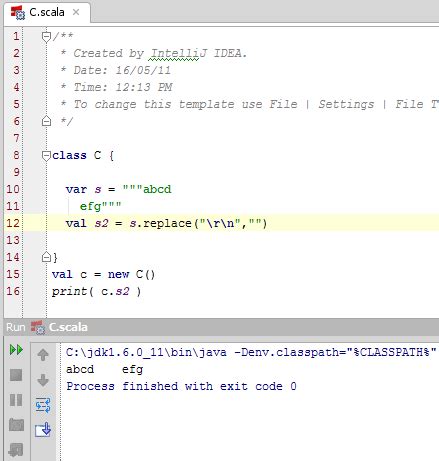Click the Stop process square icon
The width and height of the screenshot is (439, 461).
tap(16, 375)
